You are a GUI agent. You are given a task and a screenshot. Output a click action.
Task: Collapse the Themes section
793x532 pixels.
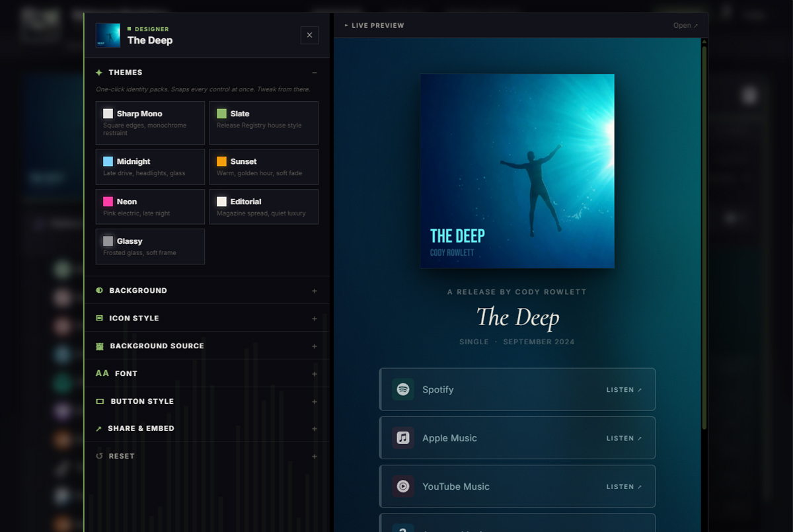point(315,73)
